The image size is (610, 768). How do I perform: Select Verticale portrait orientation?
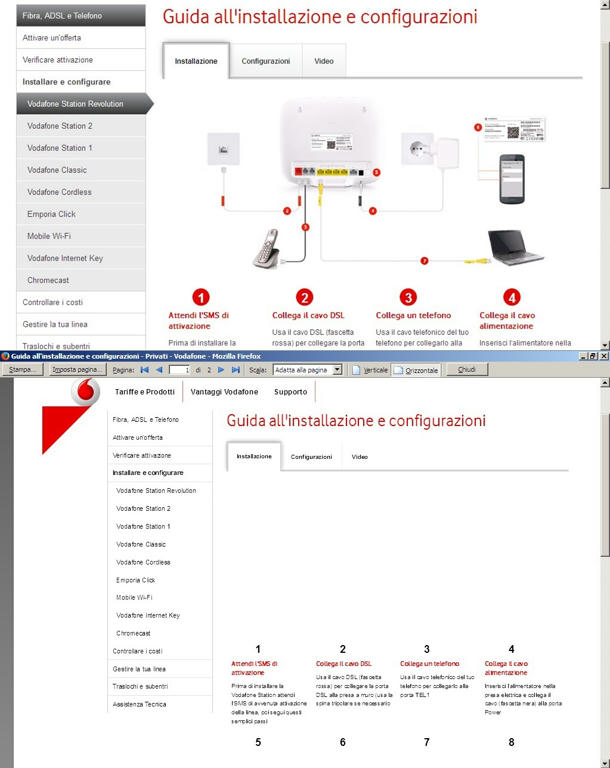(x=370, y=370)
